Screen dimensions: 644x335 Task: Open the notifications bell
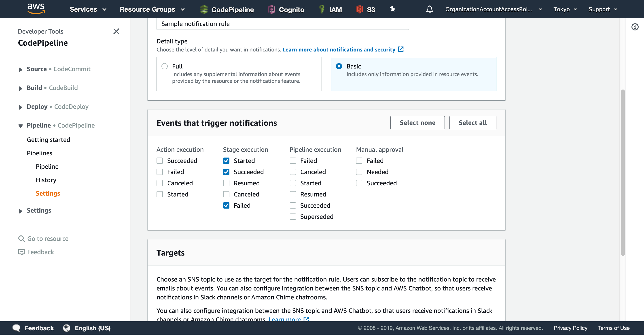tap(429, 9)
